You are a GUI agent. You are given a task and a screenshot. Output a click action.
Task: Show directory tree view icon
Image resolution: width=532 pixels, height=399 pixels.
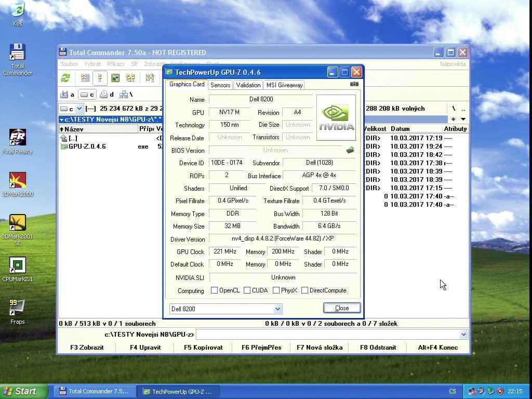(130, 78)
